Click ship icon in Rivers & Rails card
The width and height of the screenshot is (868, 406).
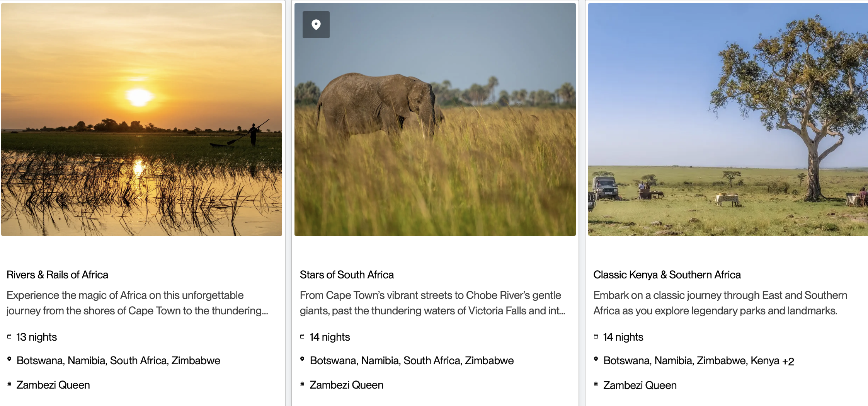click(x=9, y=384)
